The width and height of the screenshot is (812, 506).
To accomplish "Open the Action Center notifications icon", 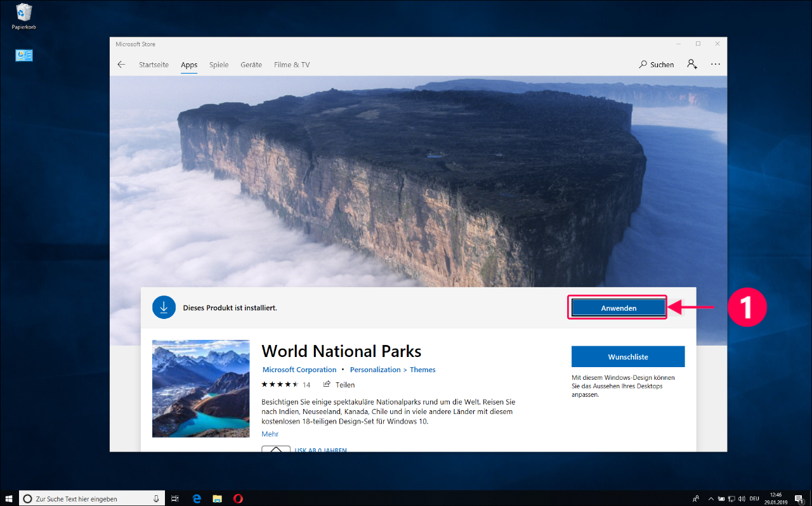I will click(798, 498).
